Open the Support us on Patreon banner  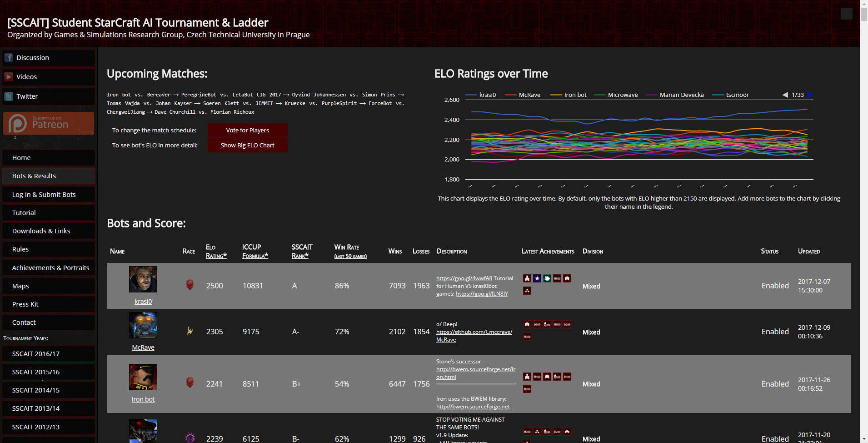pyautogui.click(x=49, y=123)
